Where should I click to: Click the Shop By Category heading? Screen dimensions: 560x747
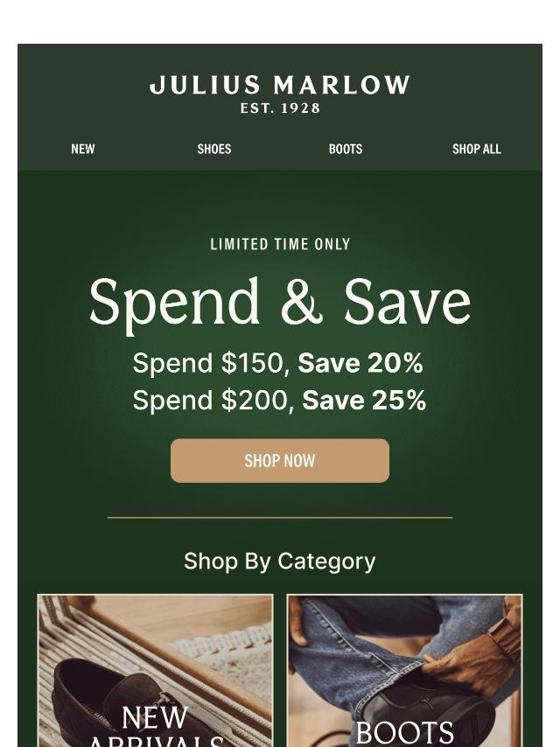pyautogui.click(x=280, y=562)
